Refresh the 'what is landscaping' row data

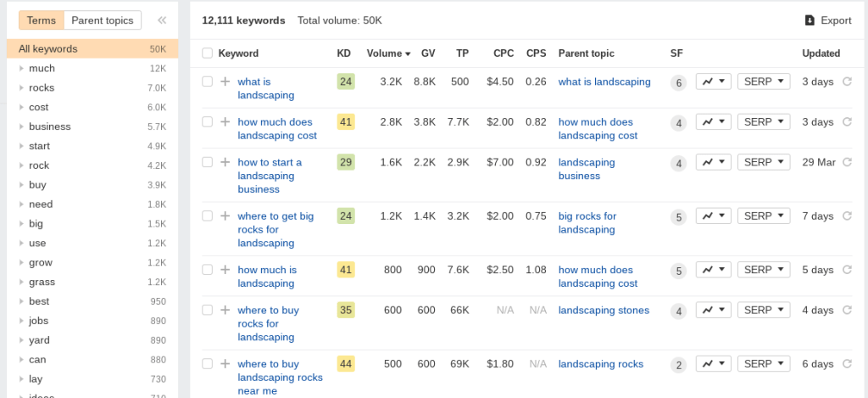(847, 81)
